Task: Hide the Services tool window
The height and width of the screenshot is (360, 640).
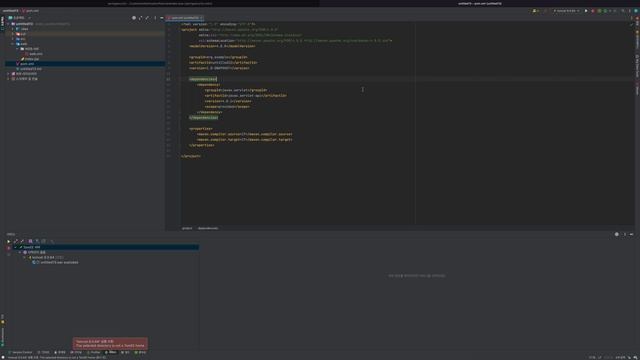Action: 631,234
